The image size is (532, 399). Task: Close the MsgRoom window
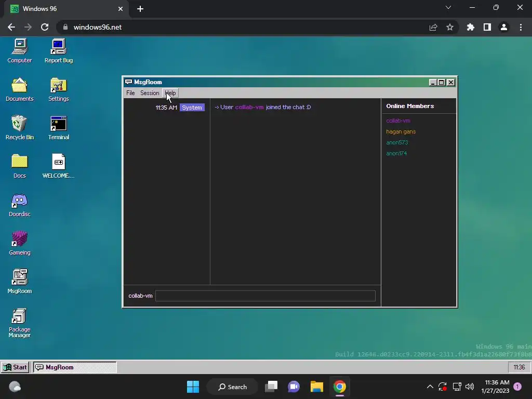[450, 83]
